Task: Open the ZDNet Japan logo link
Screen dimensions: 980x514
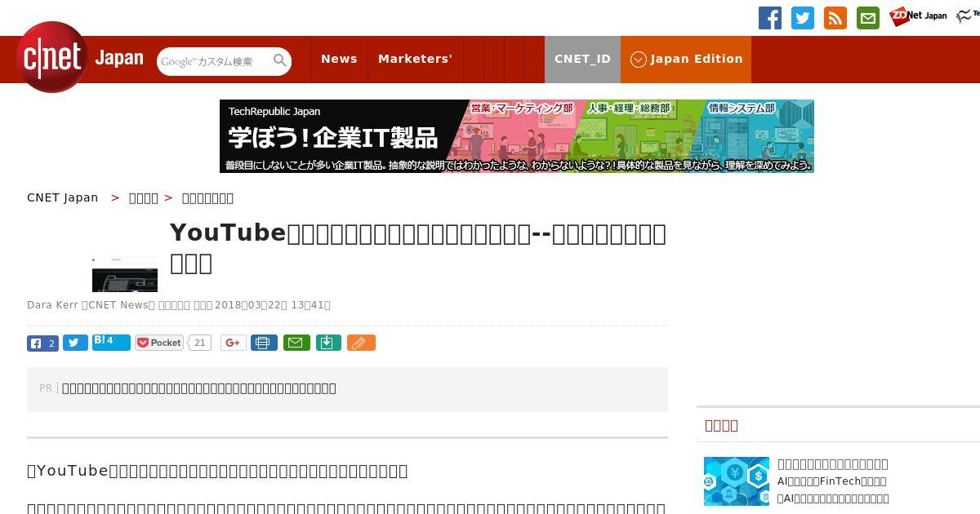Action: click(x=919, y=16)
